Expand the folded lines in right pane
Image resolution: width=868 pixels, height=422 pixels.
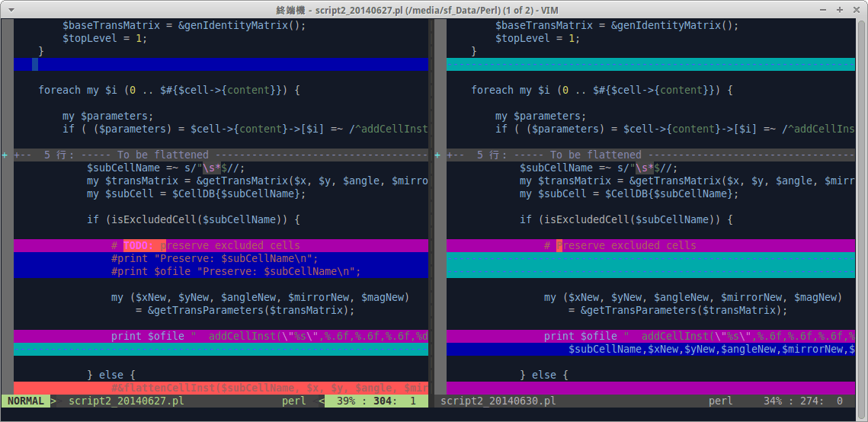pyautogui.click(x=438, y=155)
